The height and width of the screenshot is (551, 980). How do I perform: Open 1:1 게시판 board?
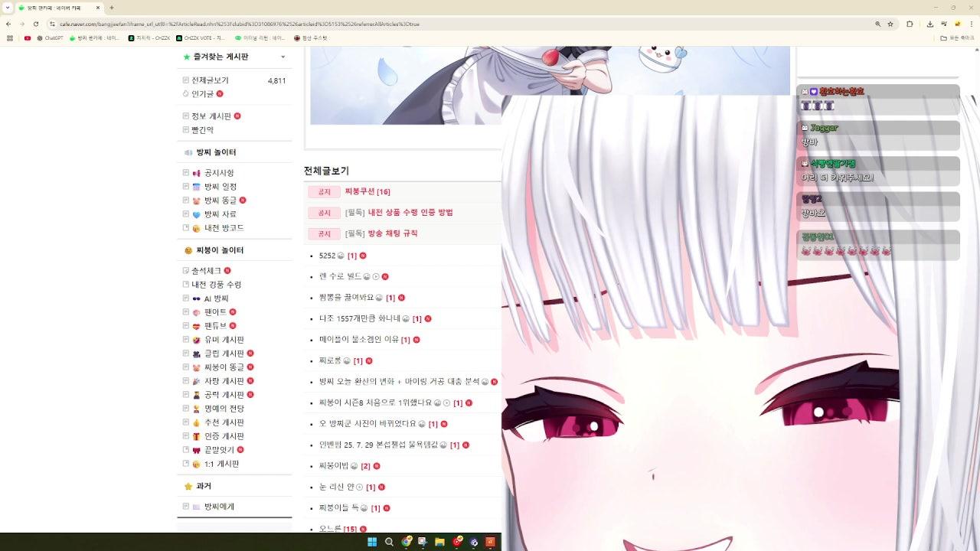click(222, 464)
